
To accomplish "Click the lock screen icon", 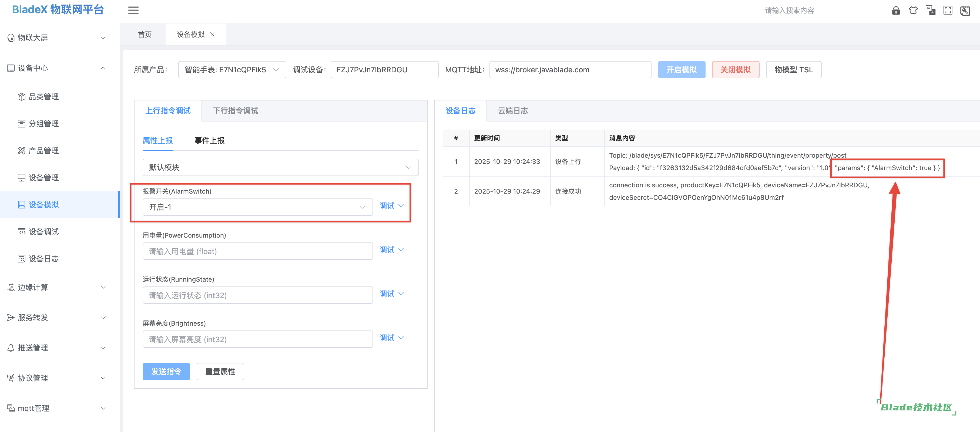I will [896, 10].
